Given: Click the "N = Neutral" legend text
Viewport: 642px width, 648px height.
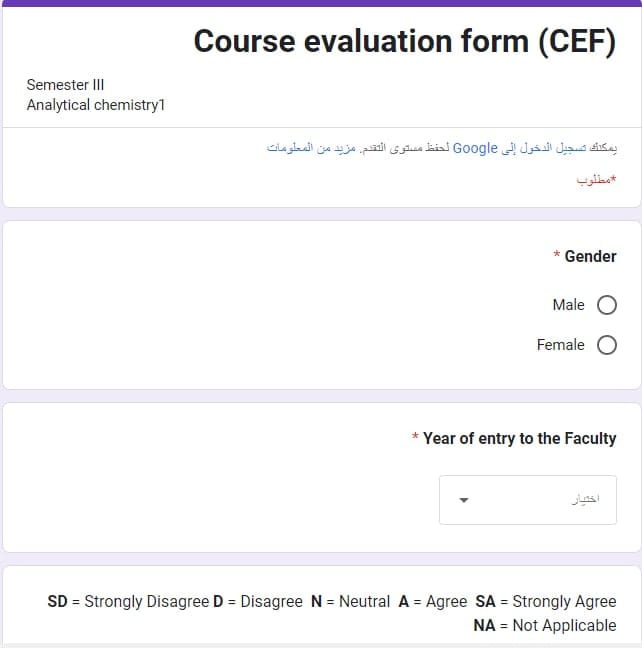Looking at the screenshot, I should 350,601.
